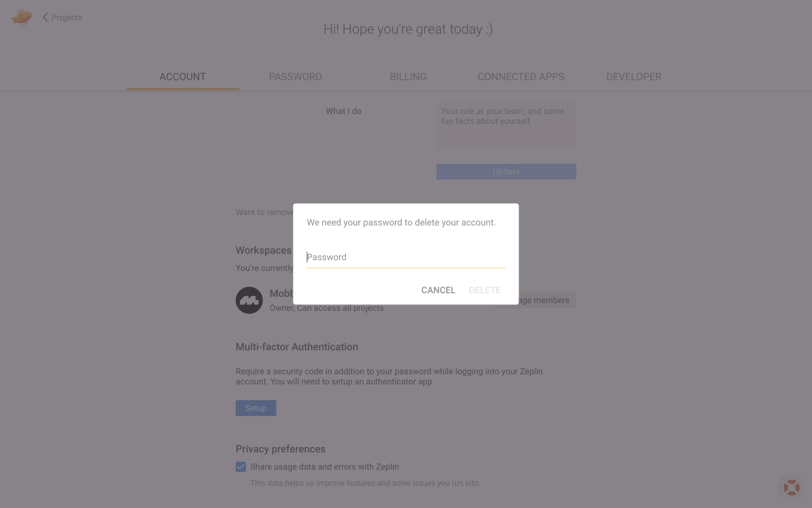
Task: Open the Billing tab
Action: click(408, 77)
